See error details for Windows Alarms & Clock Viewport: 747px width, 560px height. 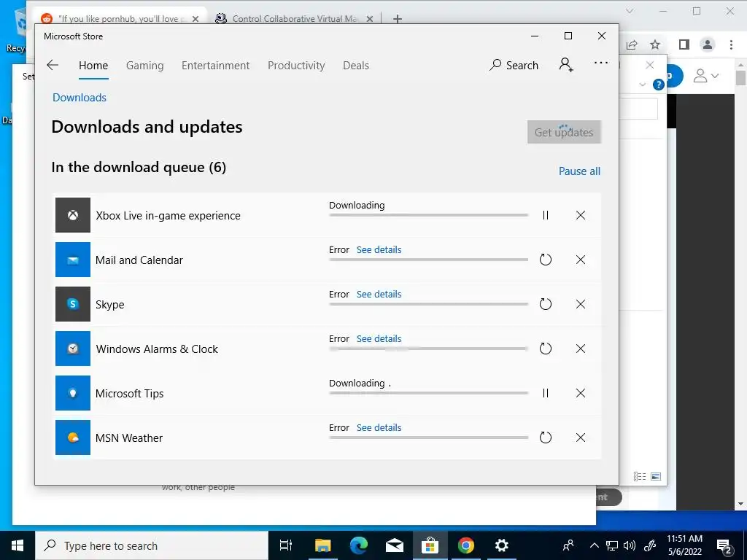click(379, 339)
